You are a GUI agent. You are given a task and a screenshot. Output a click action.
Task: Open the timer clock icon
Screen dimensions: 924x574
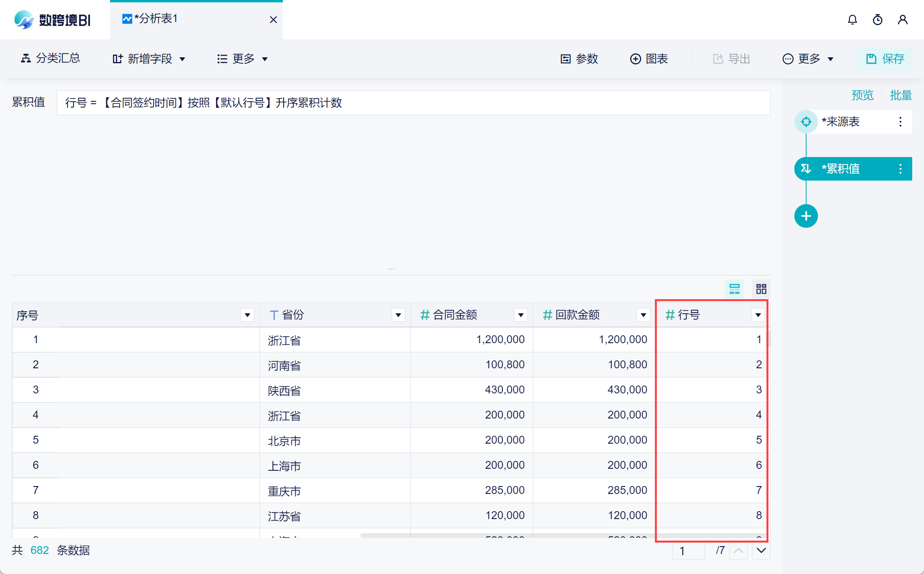877,20
